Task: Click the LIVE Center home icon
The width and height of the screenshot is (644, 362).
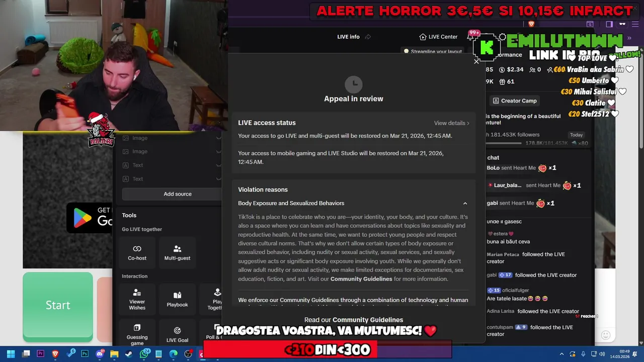Action: coord(423,37)
